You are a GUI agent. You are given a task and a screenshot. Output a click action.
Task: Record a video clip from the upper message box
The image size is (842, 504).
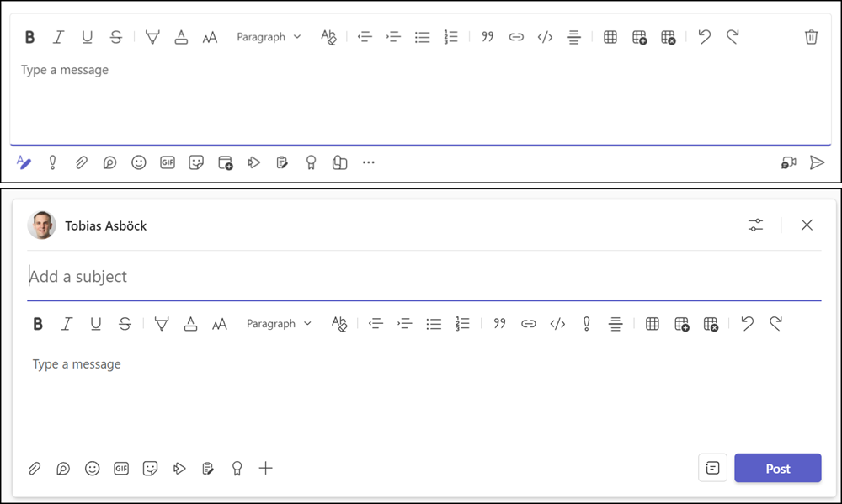[x=788, y=162]
